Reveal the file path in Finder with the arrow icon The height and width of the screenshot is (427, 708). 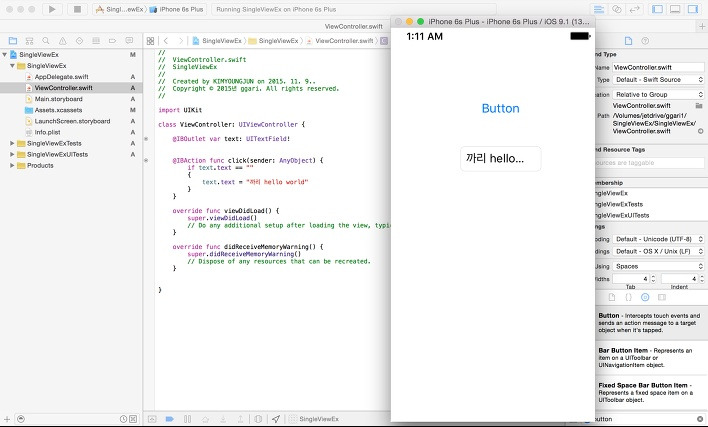point(700,131)
